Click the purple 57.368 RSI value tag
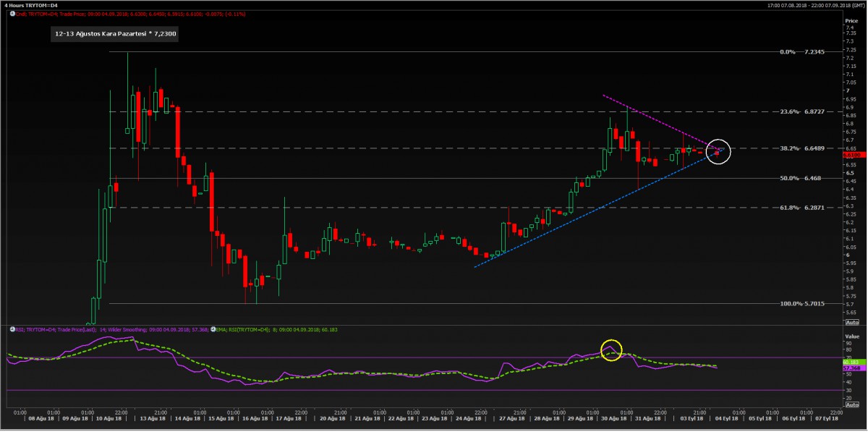868x432 pixels. click(x=851, y=368)
